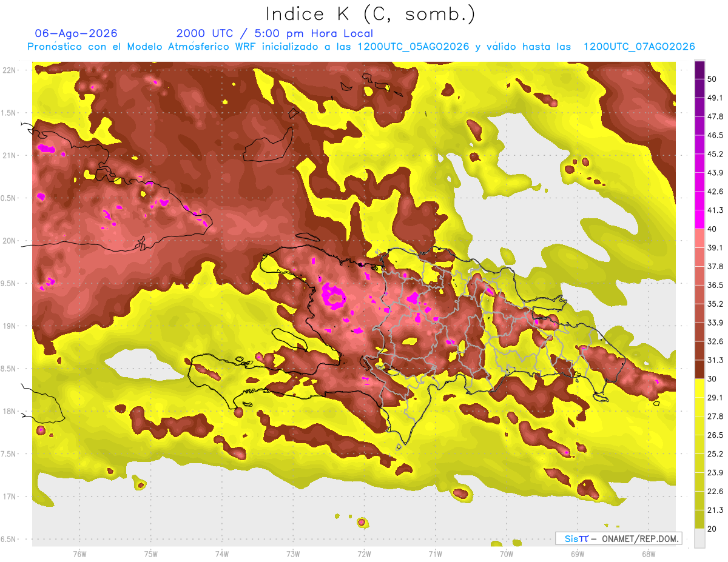Click legend value '26.5'

coord(715,435)
